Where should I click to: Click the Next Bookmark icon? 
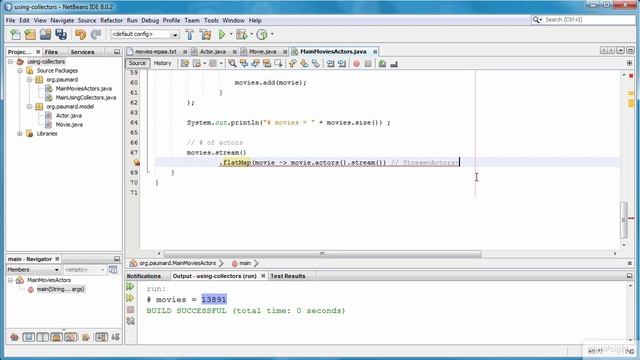(304, 64)
